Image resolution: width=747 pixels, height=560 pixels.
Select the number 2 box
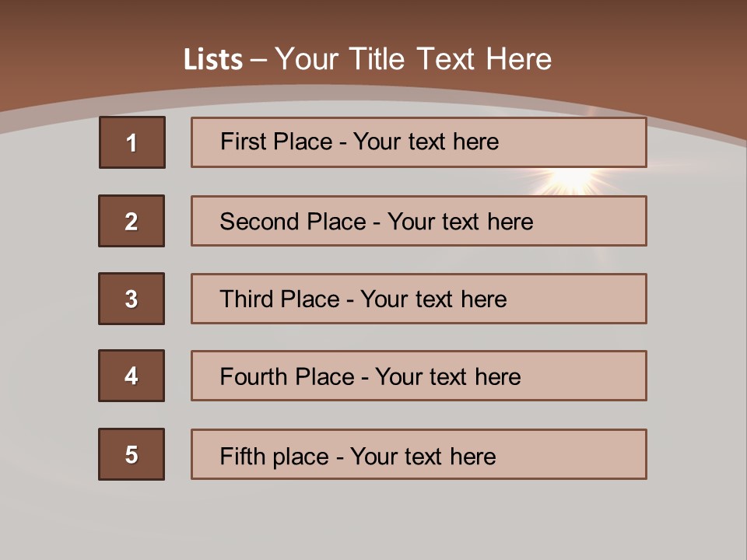[132, 221]
